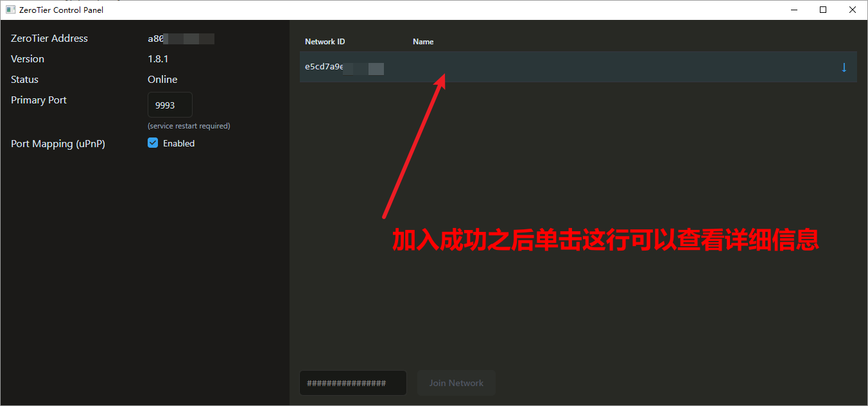Click the ZeroTier app icon in title bar
Screen dimensions: 868x406
(10, 10)
